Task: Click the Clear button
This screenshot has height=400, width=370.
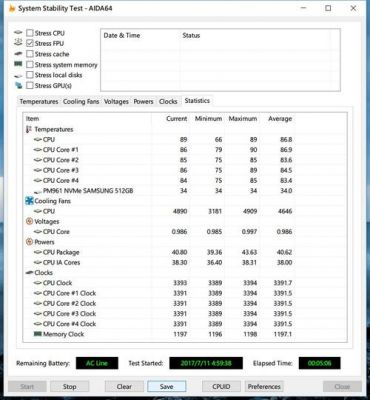Action: pos(124,387)
